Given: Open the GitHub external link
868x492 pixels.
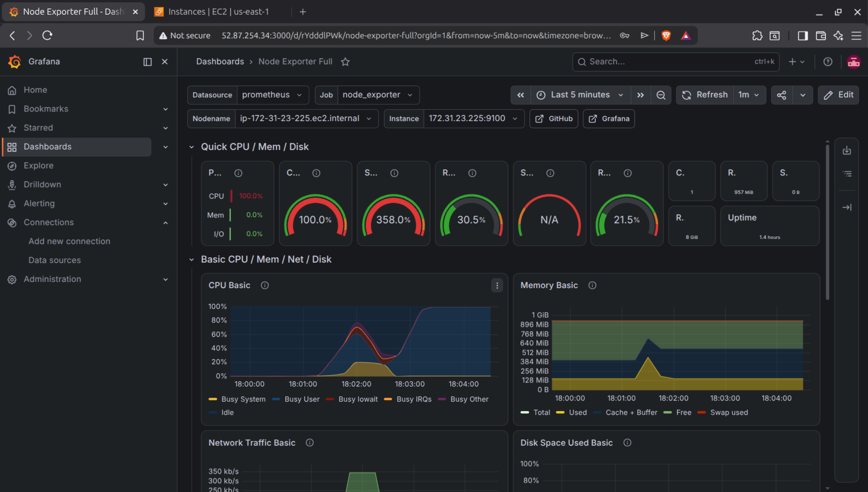Looking at the screenshot, I should point(554,119).
